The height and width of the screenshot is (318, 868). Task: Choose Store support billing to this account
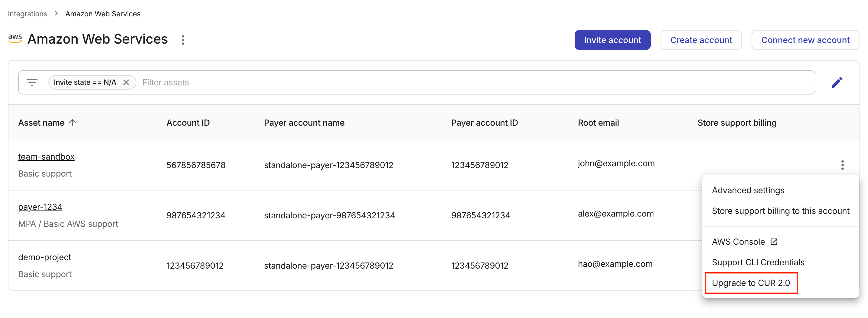(x=780, y=211)
